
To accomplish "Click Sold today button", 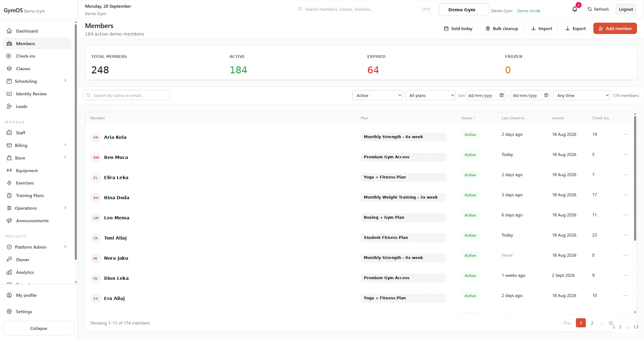I will [x=458, y=28].
